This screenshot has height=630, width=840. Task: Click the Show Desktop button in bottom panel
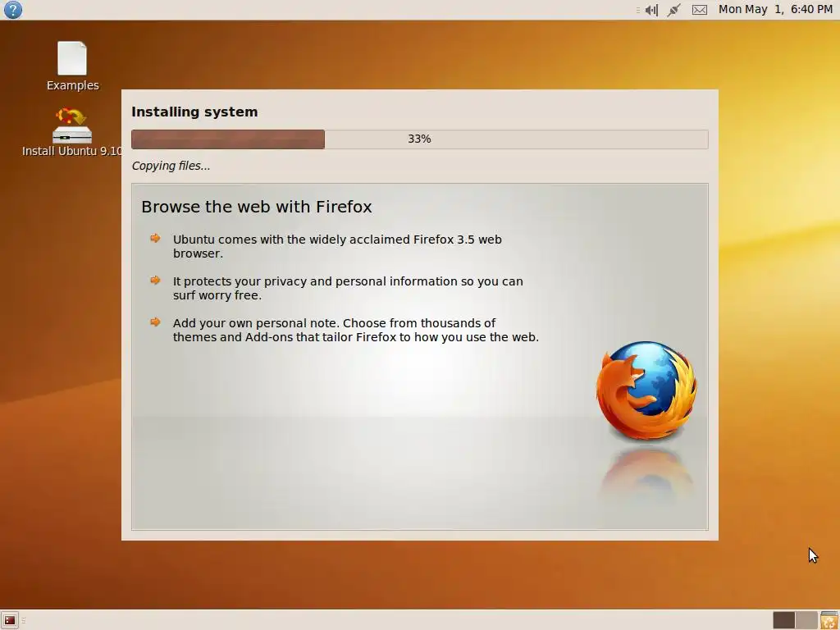[x=10, y=620]
